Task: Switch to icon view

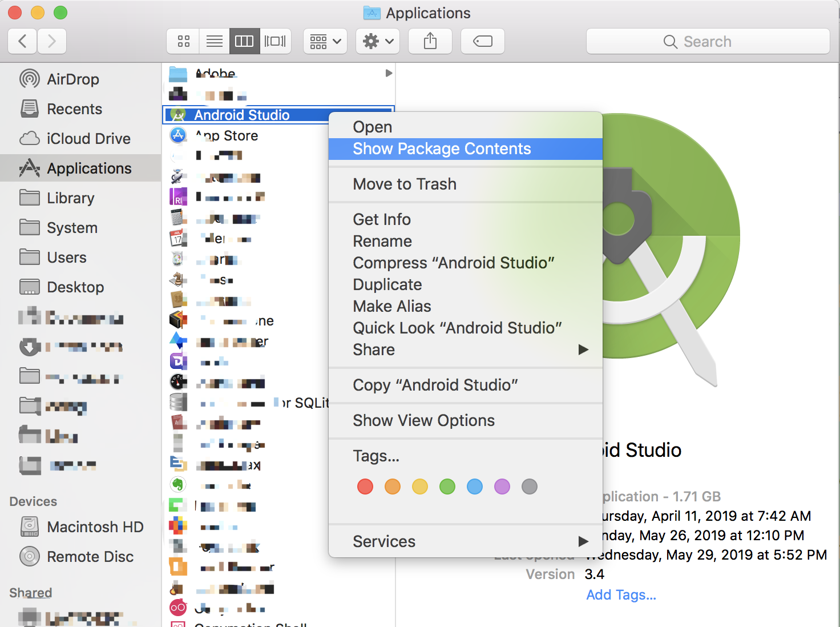Action: (x=183, y=41)
